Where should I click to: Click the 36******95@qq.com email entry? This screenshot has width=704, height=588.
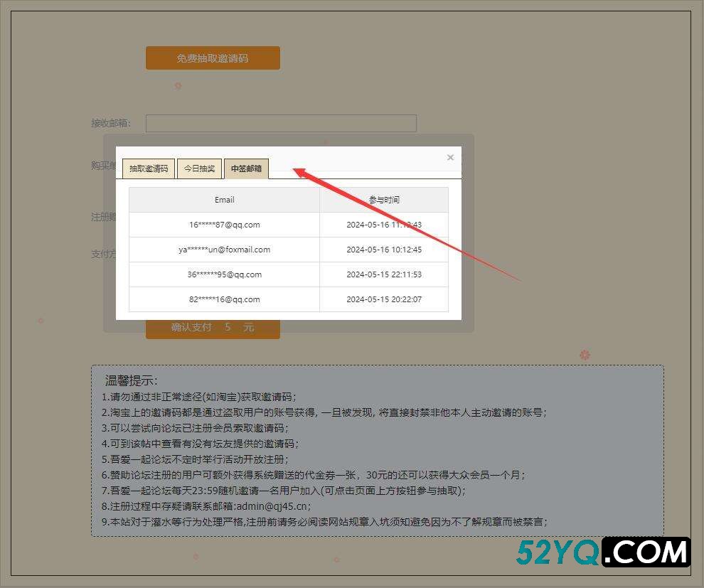click(224, 274)
